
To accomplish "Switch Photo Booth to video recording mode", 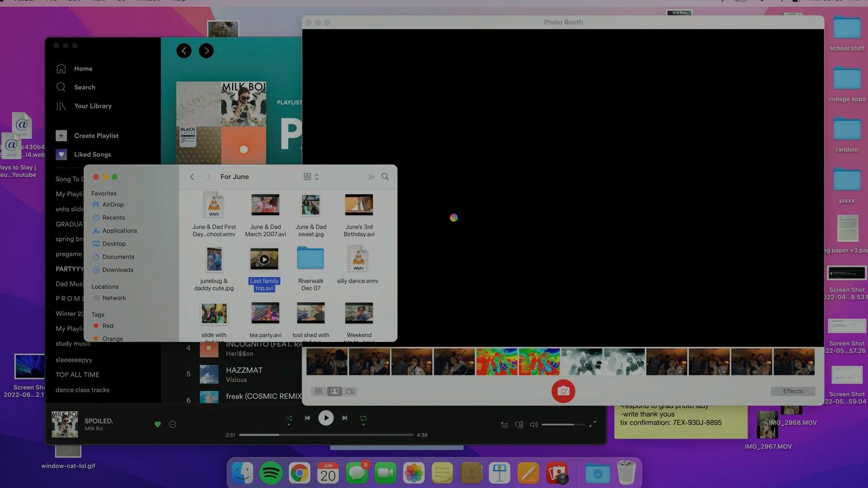I will (x=351, y=392).
